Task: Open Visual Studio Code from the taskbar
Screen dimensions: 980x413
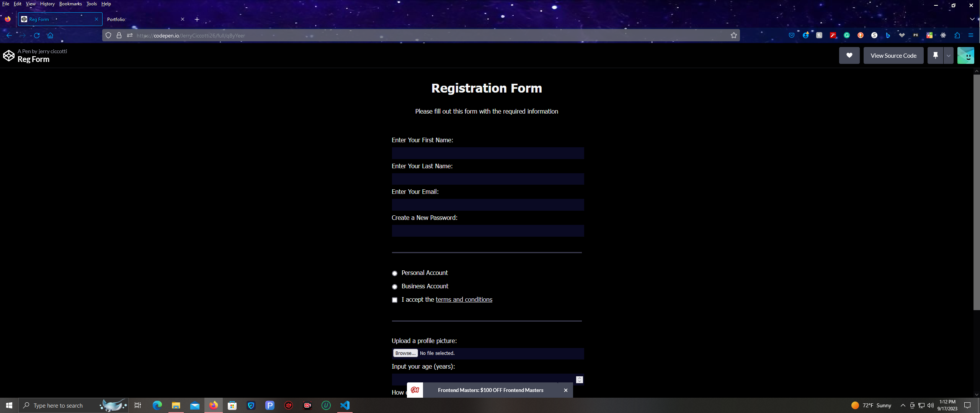Action: click(345, 405)
